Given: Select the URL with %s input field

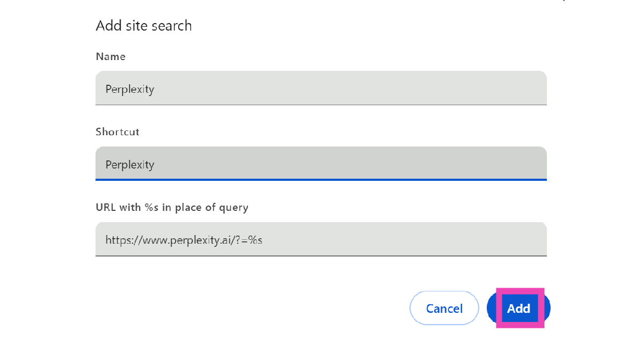Looking at the screenshot, I should tap(321, 239).
